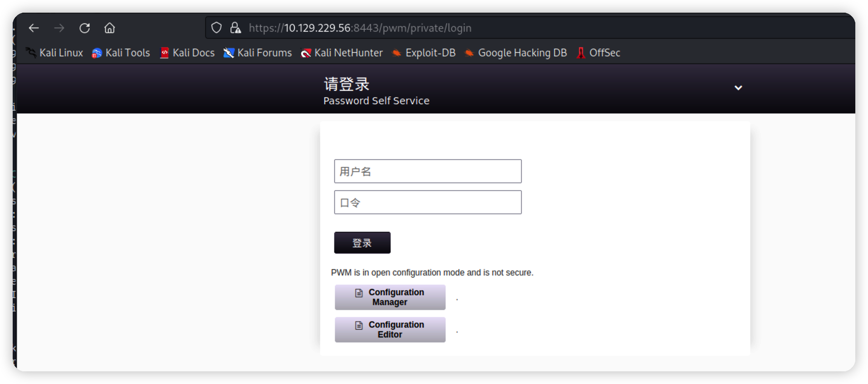Image resolution: width=868 pixels, height=384 pixels.
Task: Open the Kali Linux bookmark
Action: pyautogui.click(x=55, y=53)
